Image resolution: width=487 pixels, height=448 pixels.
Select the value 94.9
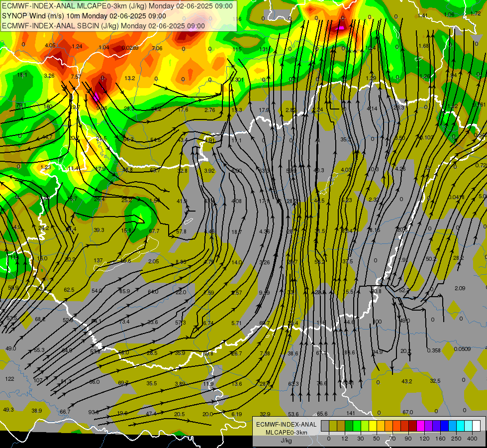pos(378,352)
